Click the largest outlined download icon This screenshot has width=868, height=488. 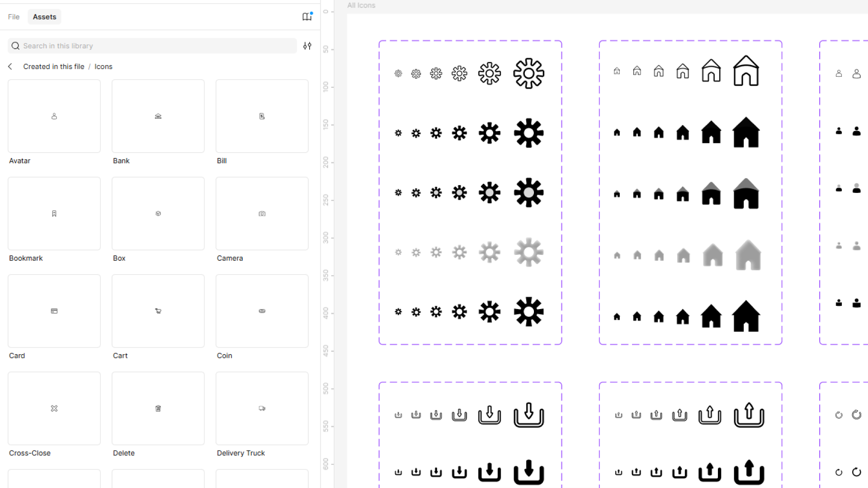[x=528, y=415]
